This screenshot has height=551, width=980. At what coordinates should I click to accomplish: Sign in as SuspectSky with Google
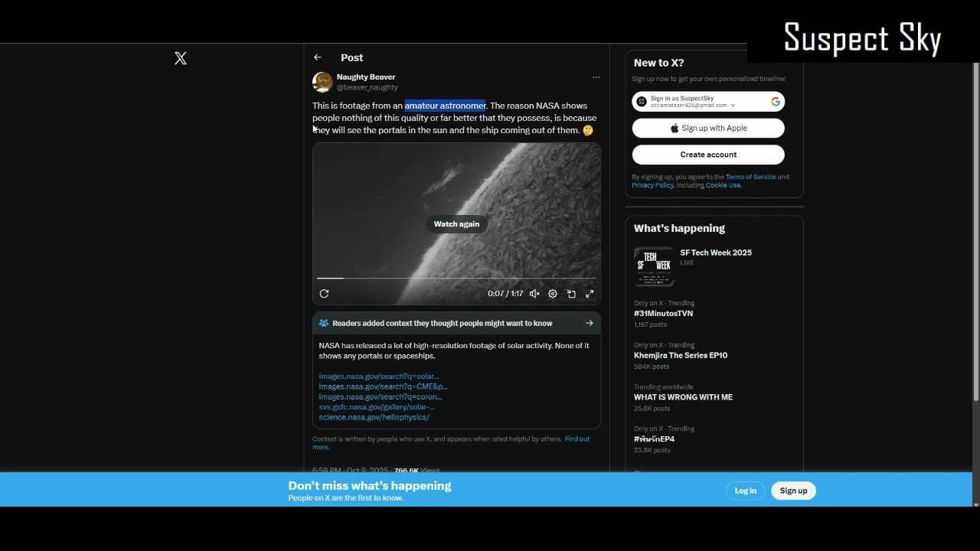pyautogui.click(x=708, y=102)
